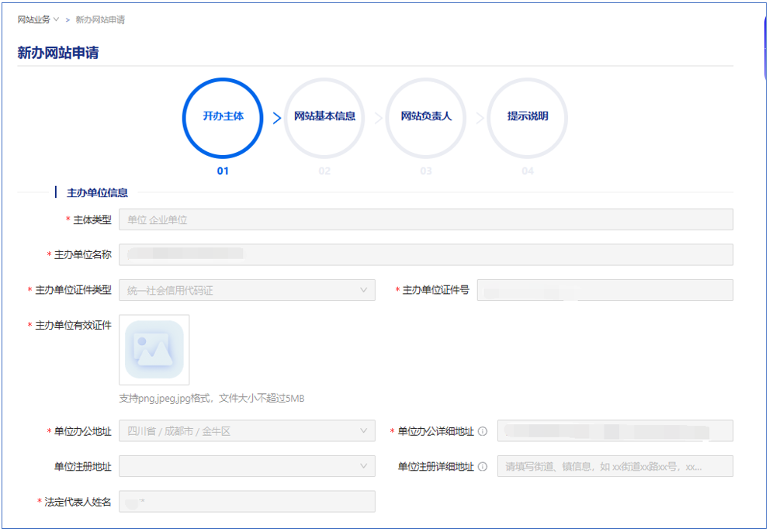Open the 提示说明 step
The height and width of the screenshot is (532, 769).
click(x=528, y=117)
